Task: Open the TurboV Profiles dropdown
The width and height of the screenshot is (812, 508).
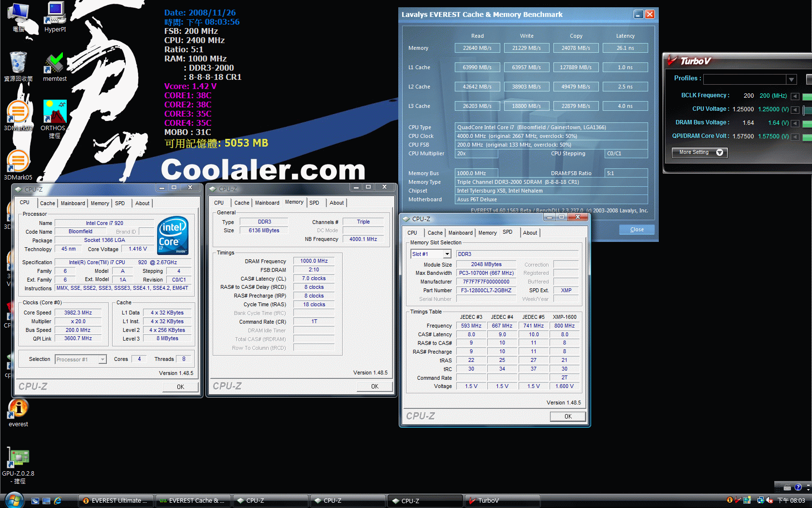Action: click(x=791, y=79)
